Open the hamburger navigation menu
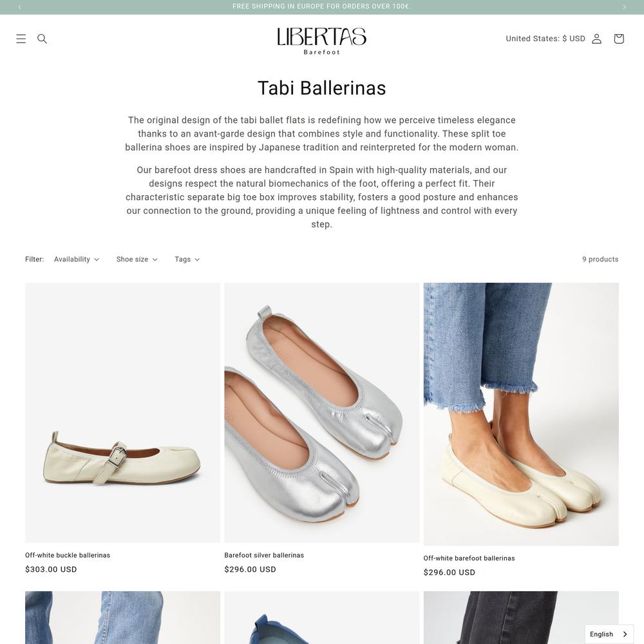Screen dimensions: 644x644 click(x=21, y=39)
